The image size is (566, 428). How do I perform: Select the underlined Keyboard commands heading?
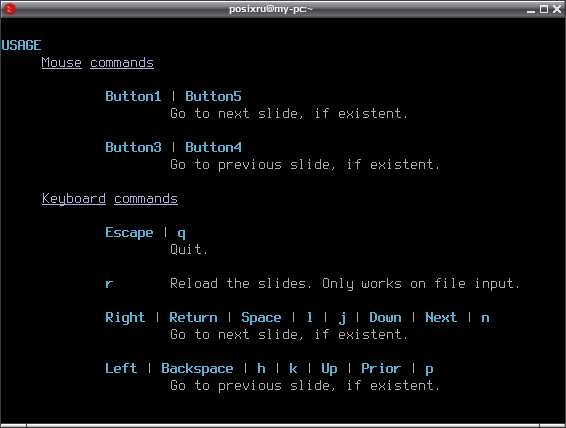[x=110, y=199]
